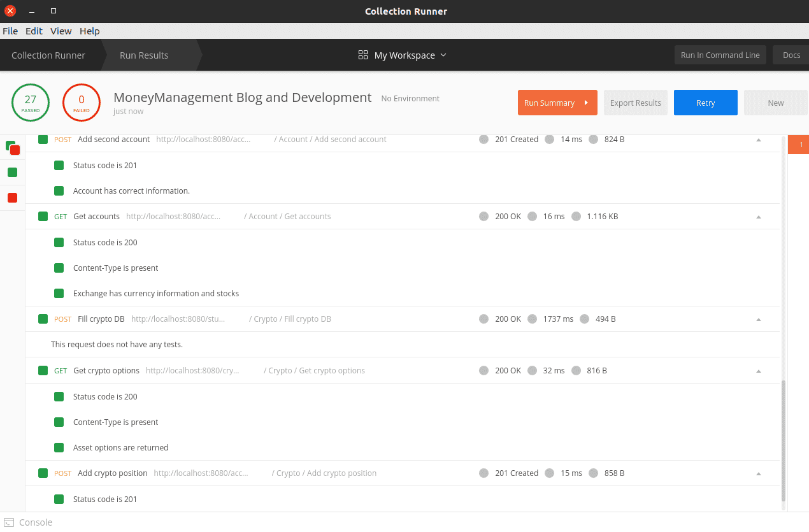Click green square beside Content-Type is present under Get accounts
The image size is (809, 532).
(59, 268)
